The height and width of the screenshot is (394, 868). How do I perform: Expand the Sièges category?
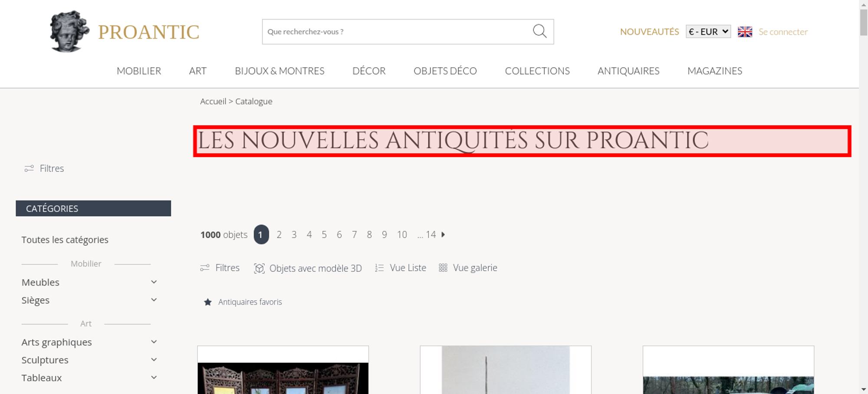coord(154,300)
